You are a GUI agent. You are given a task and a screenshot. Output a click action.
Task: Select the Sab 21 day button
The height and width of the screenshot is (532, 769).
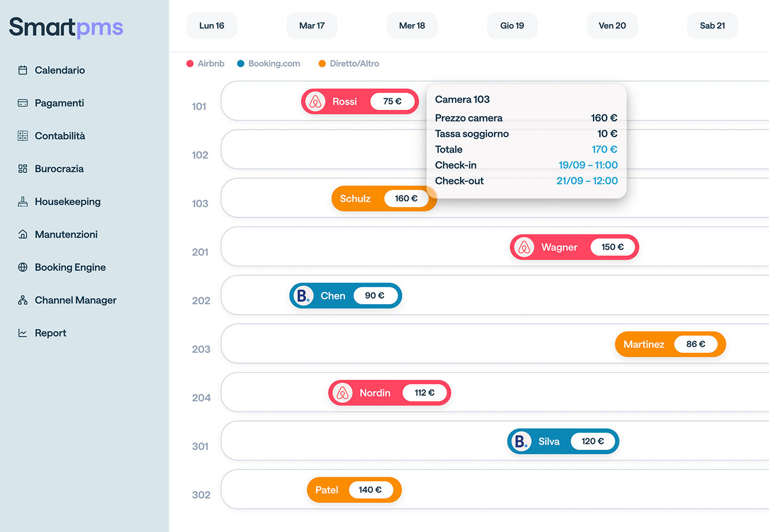[712, 26]
